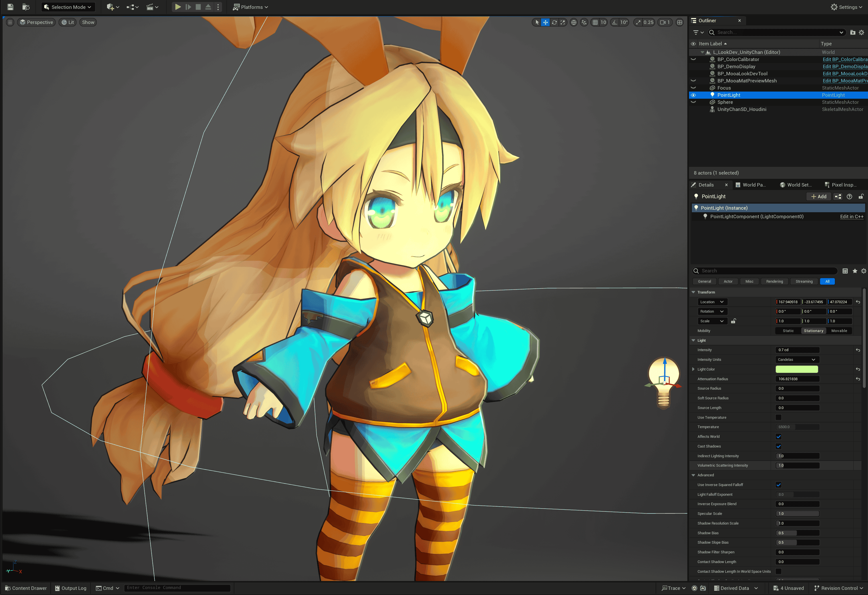
Task: Open the Content Drawer
Action: 26,588
